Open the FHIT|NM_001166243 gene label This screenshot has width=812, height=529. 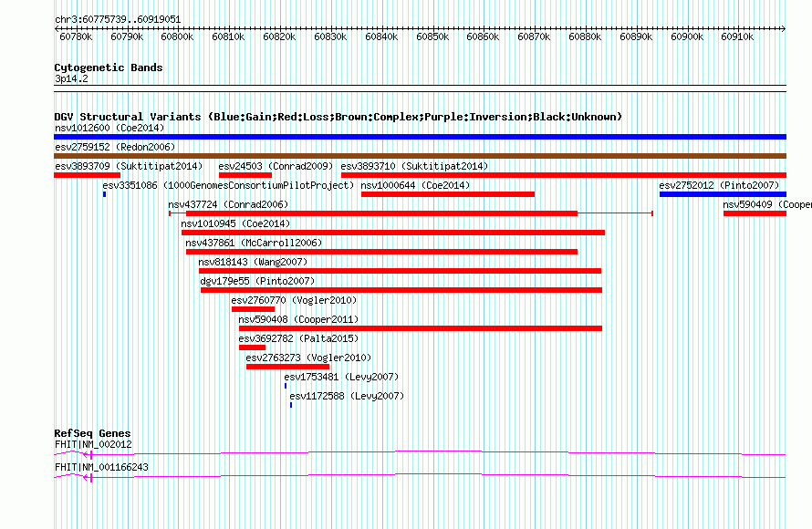[x=101, y=467]
